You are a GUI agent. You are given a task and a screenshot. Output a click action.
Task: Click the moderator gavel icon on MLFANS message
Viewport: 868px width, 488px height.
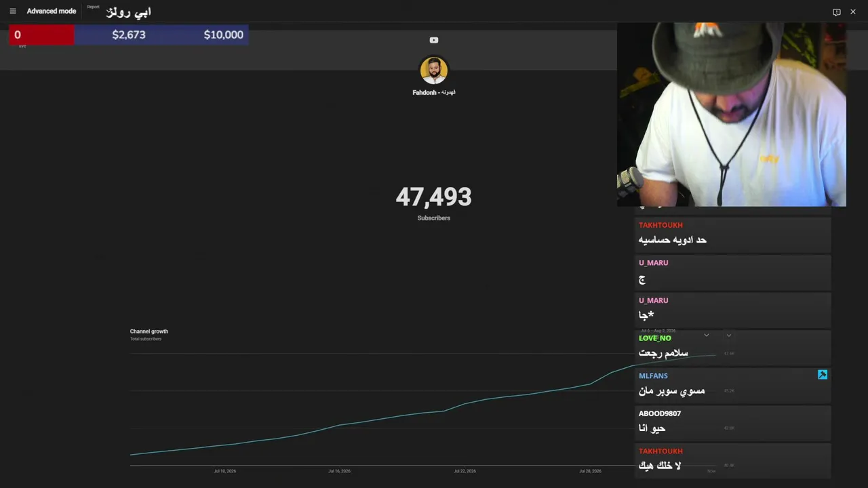[x=823, y=375]
